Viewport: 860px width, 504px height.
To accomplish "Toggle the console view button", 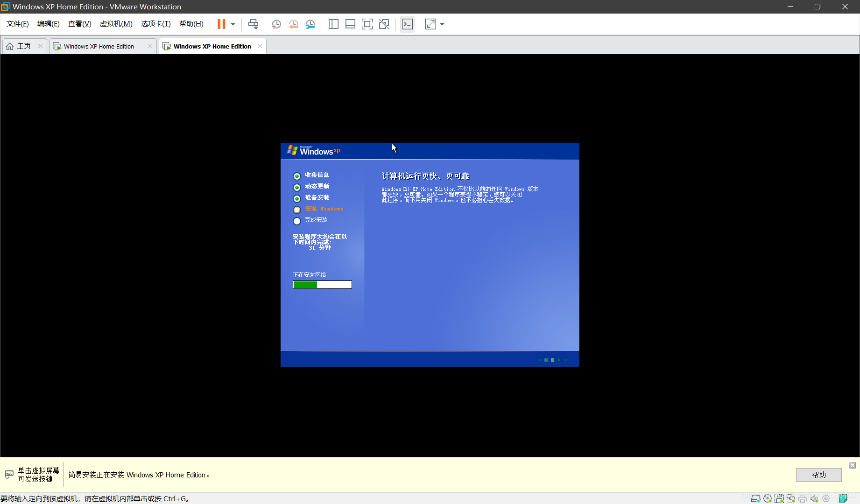I will tap(407, 24).
